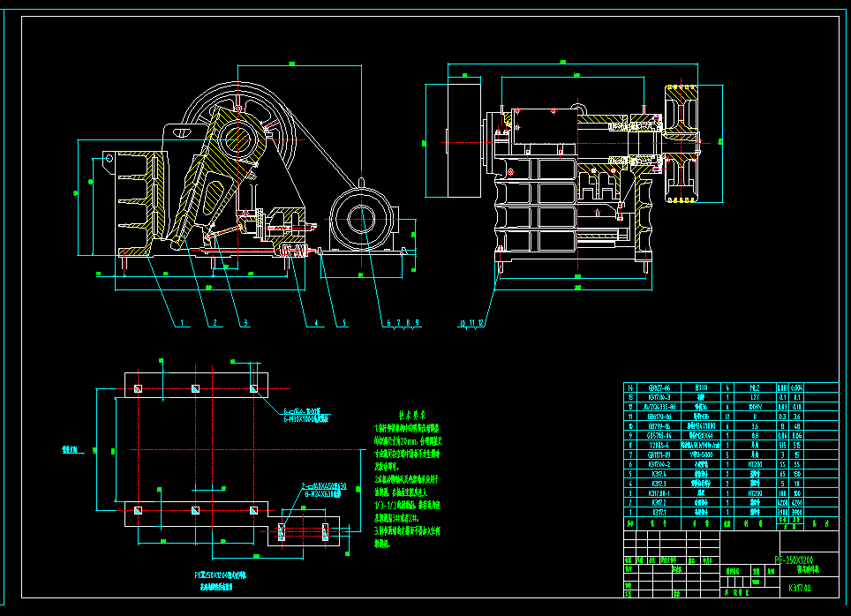Click the K317.1 cell in parts list
Screen dimensions: 851x616
click(x=659, y=513)
